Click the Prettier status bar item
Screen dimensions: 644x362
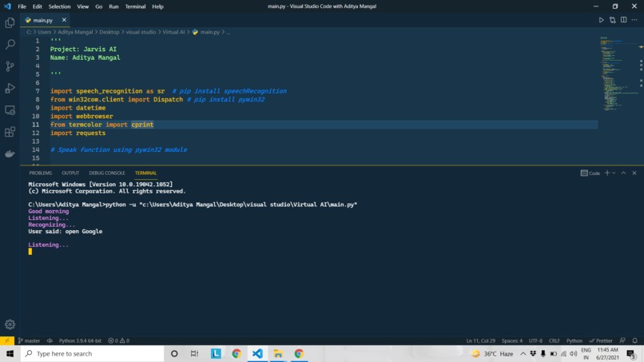point(601,340)
